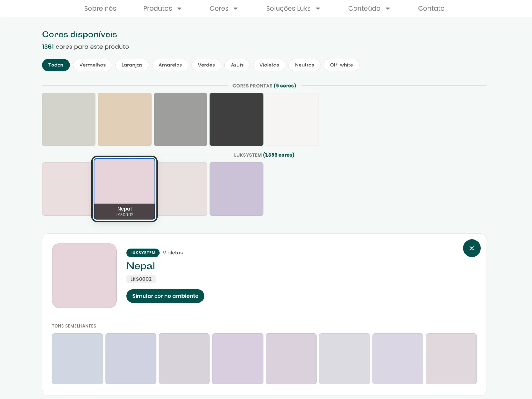
Task: Filter colors by Vermelhos
Action: coord(93,65)
